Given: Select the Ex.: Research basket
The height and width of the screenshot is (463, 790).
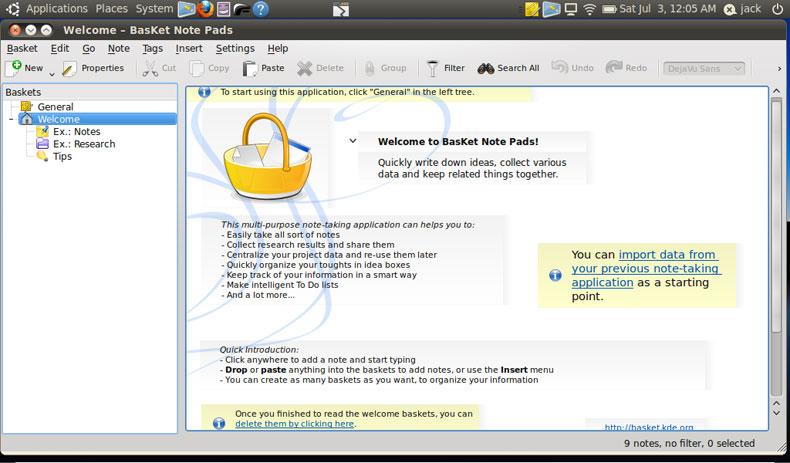Looking at the screenshot, I should coord(84,144).
